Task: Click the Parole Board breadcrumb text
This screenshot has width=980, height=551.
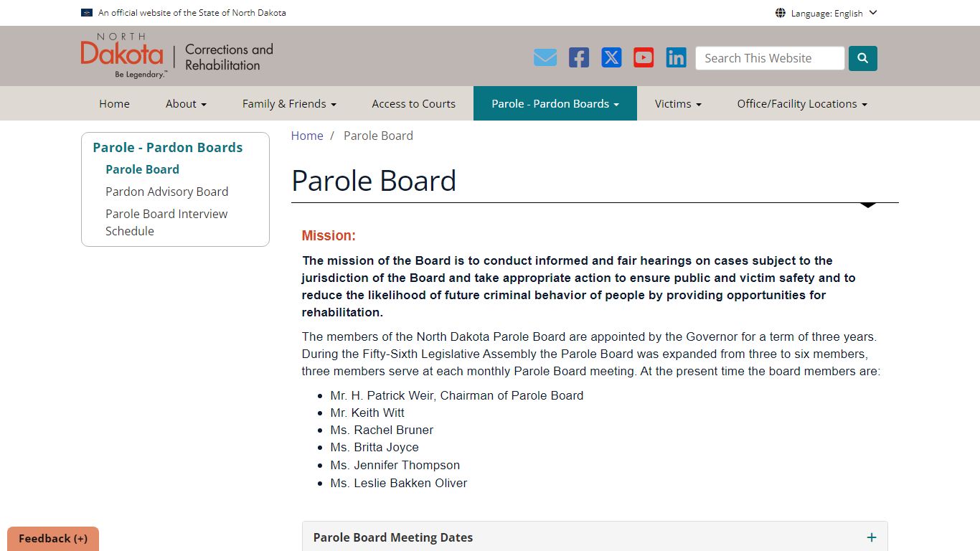Action: point(378,136)
